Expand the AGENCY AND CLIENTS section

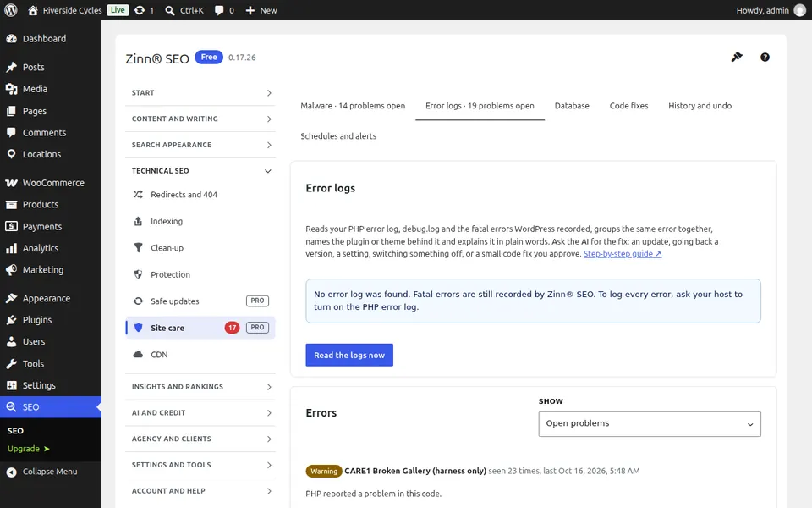[200, 439]
